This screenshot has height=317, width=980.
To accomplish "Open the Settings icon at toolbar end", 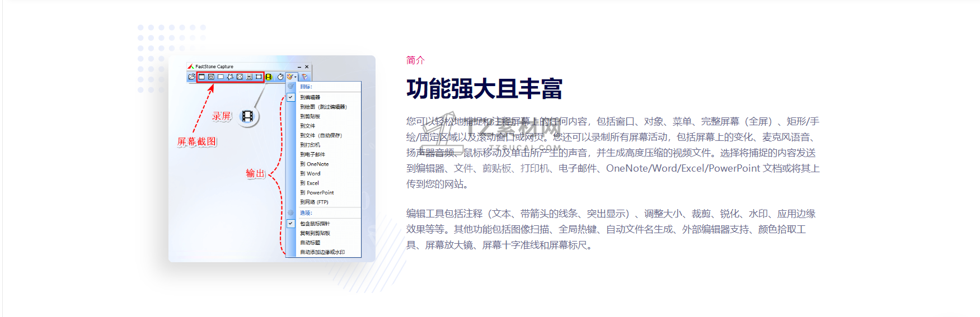I will tap(304, 77).
